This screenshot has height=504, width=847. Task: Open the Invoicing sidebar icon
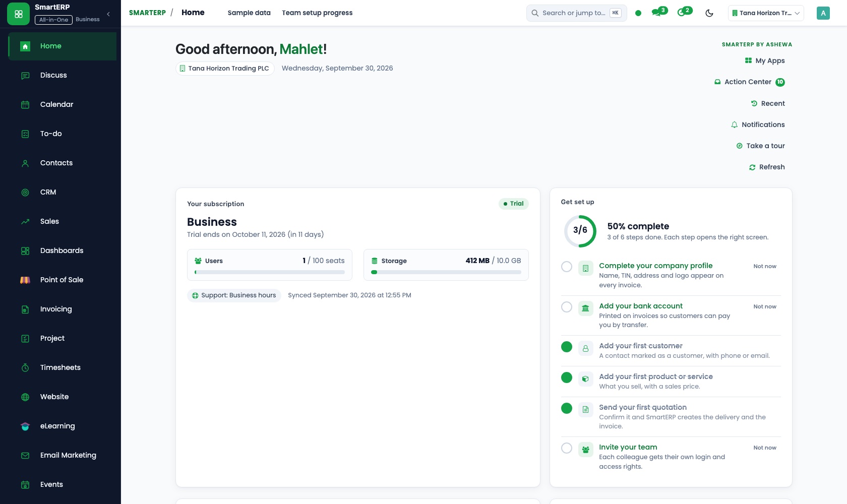point(25,309)
